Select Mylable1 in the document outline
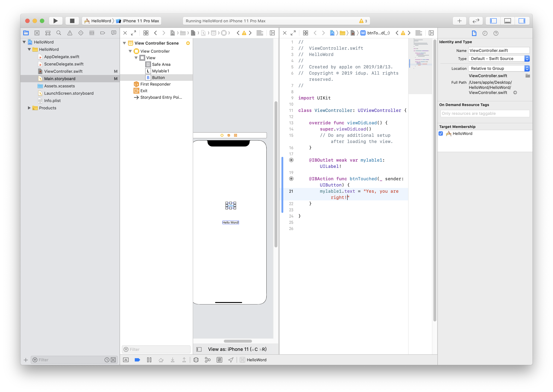This screenshot has width=553, height=392. coord(161,71)
